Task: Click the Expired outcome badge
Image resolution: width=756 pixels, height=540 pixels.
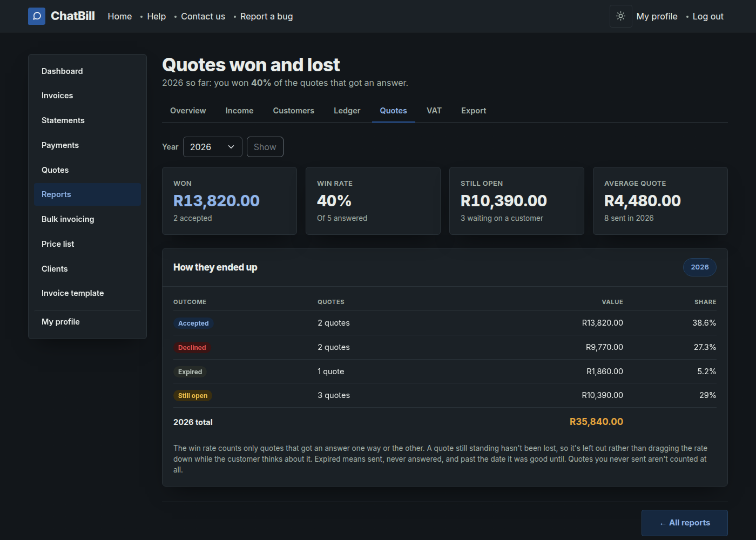Action: (190, 372)
